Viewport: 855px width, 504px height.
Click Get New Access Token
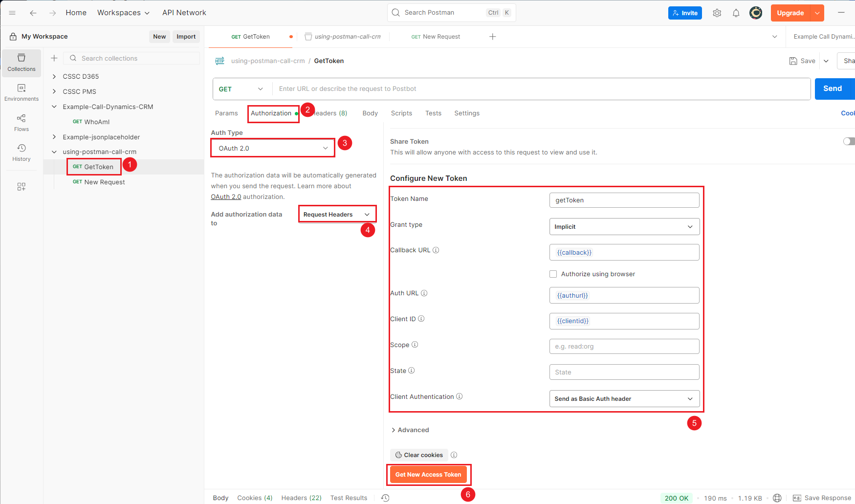click(x=428, y=475)
